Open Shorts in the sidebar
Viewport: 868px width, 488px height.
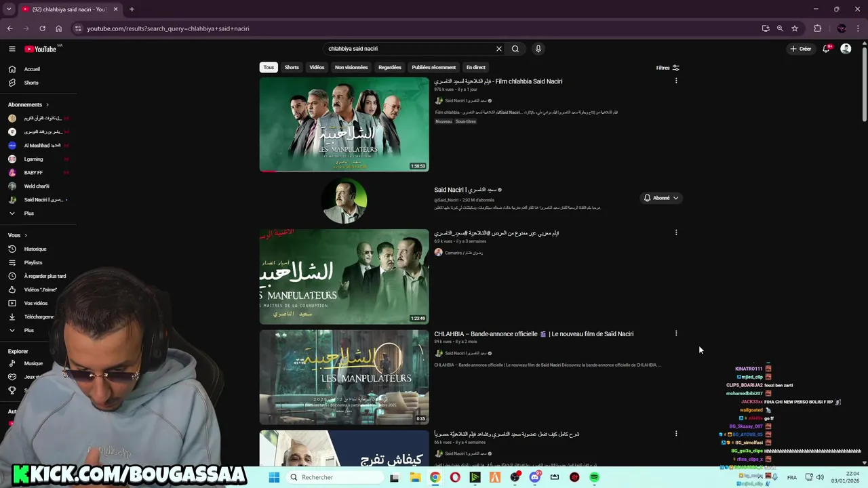pos(31,83)
